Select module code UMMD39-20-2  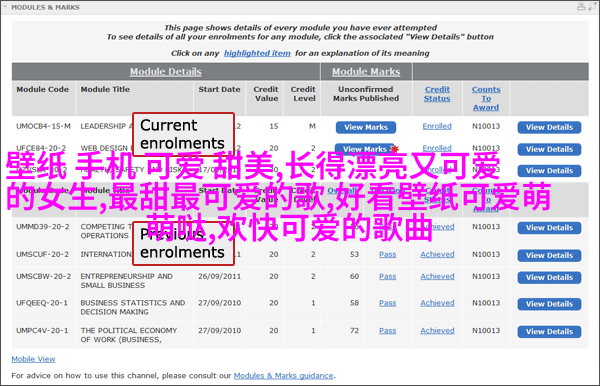(42, 227)
